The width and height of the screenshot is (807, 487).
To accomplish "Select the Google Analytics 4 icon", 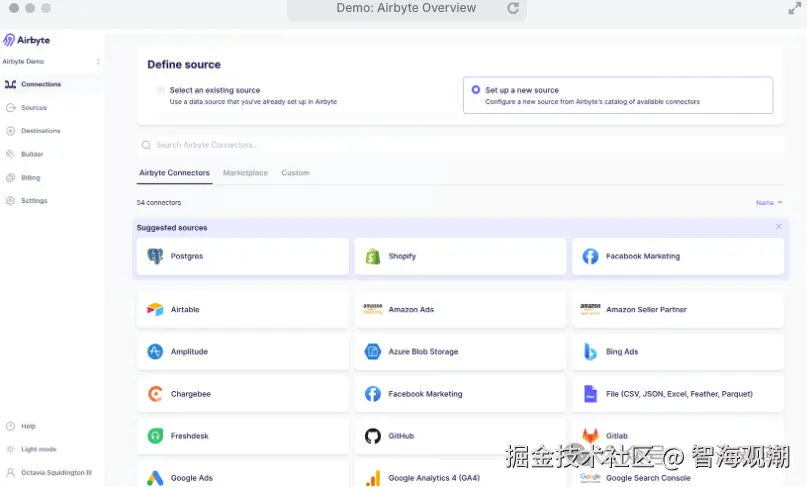I will [373, 478].
